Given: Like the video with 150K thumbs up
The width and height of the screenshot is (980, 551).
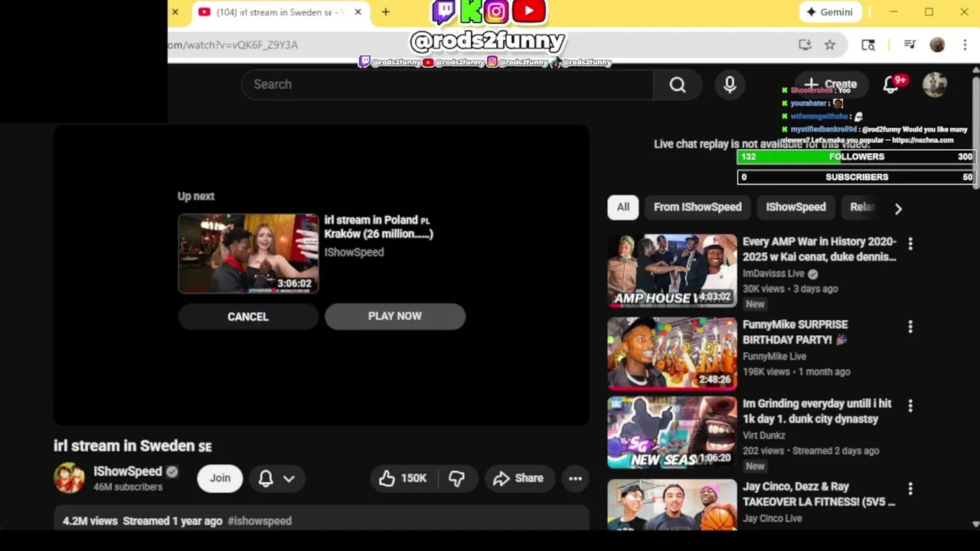Looking at the screenshot, I should coord(403,478).
